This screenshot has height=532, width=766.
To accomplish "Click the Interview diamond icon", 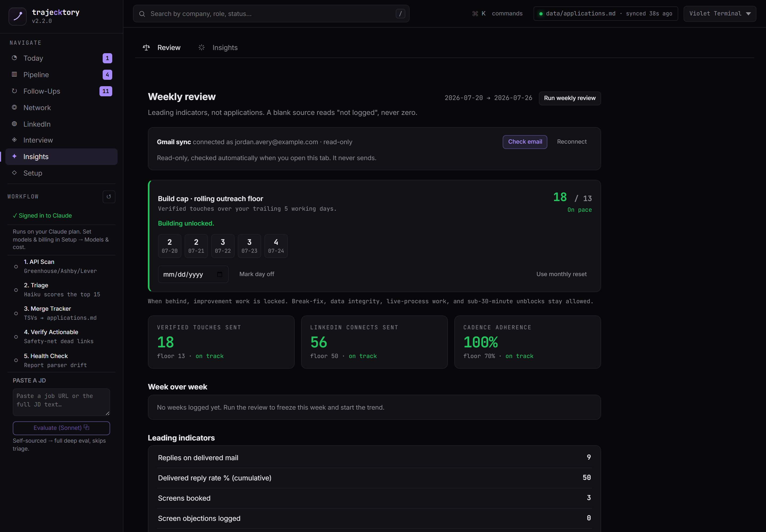I will coord(14,140).
